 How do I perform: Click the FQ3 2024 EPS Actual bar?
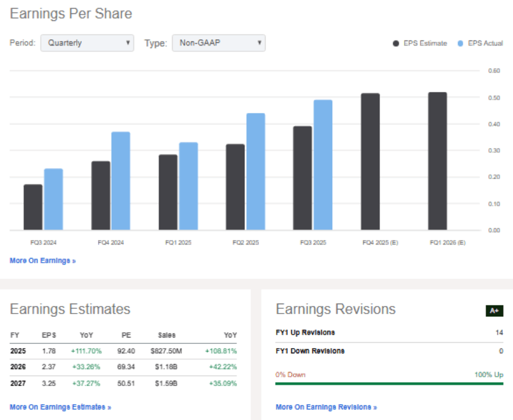[x=53, y=199]
